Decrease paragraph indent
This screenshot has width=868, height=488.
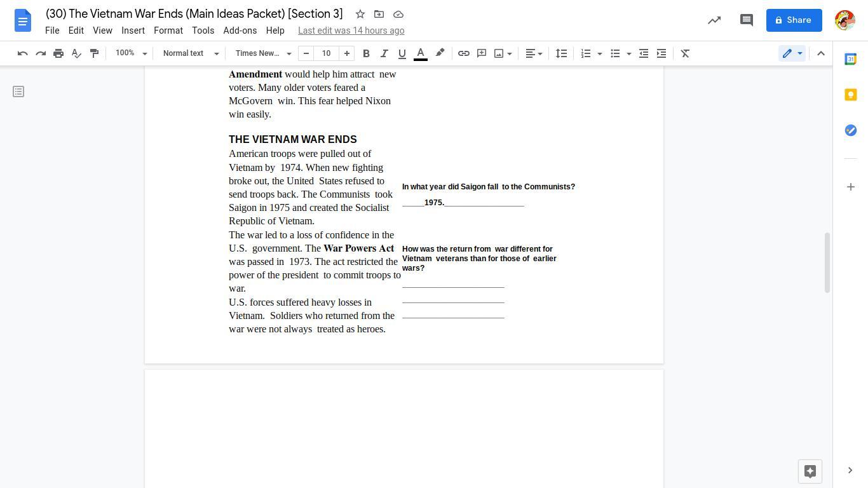[644, 53]
